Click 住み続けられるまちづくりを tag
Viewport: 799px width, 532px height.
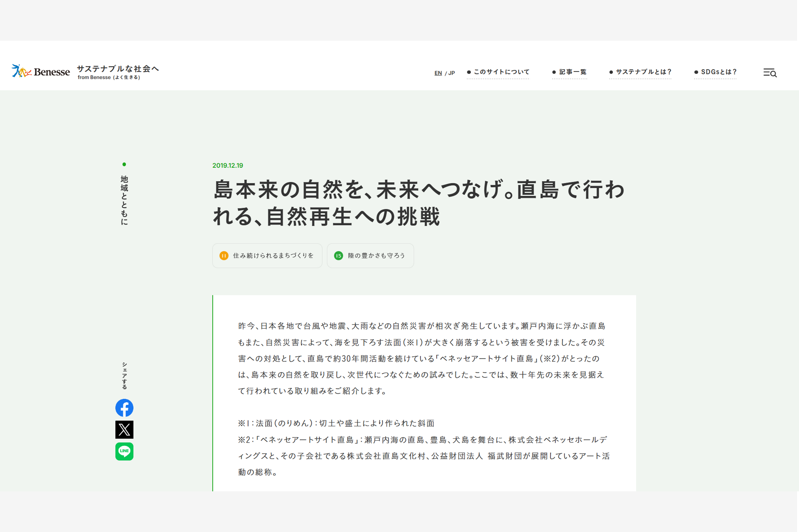[x=267, y=256]
